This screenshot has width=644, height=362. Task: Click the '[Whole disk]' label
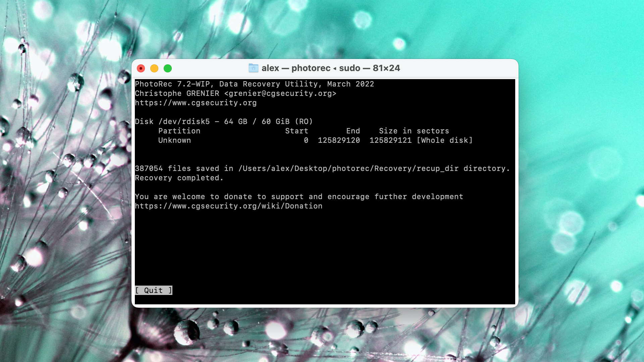click(x=444, y=140)
